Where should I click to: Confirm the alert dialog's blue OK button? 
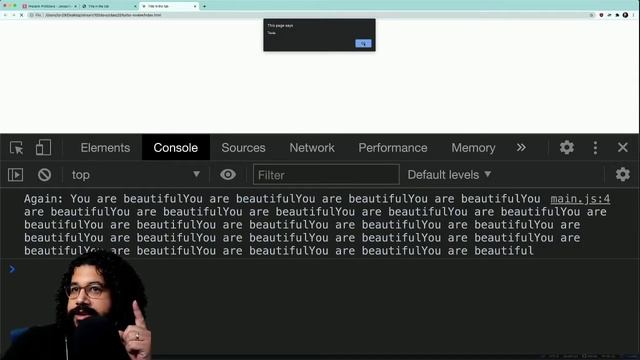click(363, 44)
